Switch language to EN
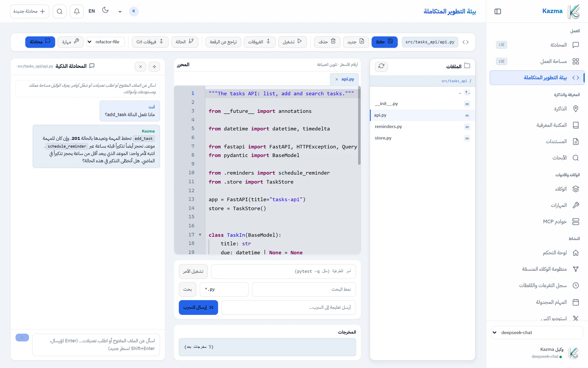Image resolution: width=588 pixels, height=368 pixels. coord(92,11)
